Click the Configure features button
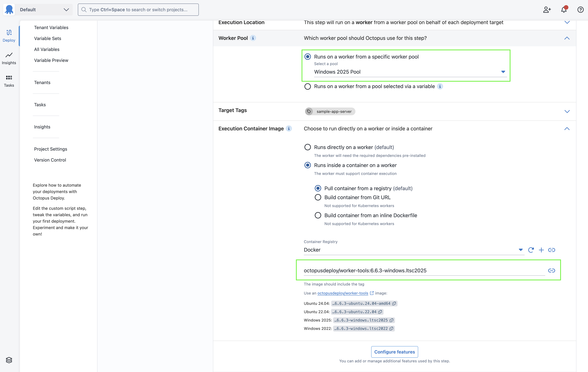This screenshot has height=372, width=588. tap(395, 352)
